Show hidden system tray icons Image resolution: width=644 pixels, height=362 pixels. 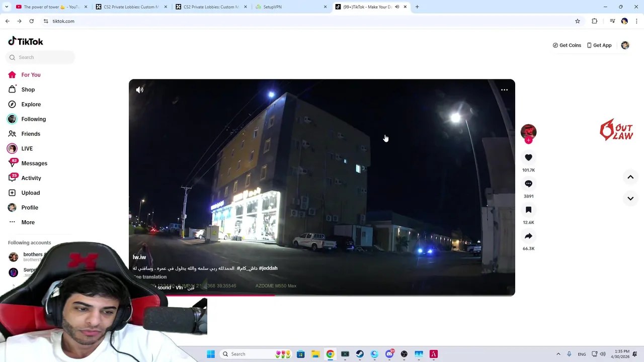[x=558, y=354]
